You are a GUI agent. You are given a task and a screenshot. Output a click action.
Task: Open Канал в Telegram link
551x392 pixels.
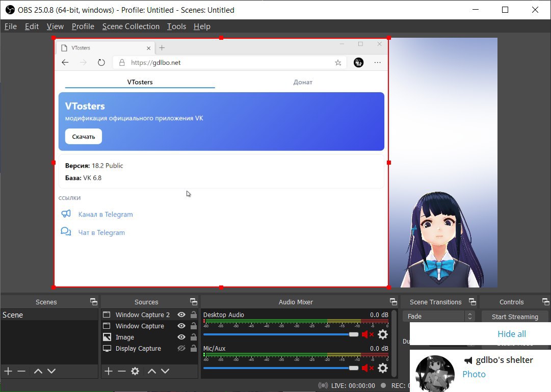click(x=106, y=215)
